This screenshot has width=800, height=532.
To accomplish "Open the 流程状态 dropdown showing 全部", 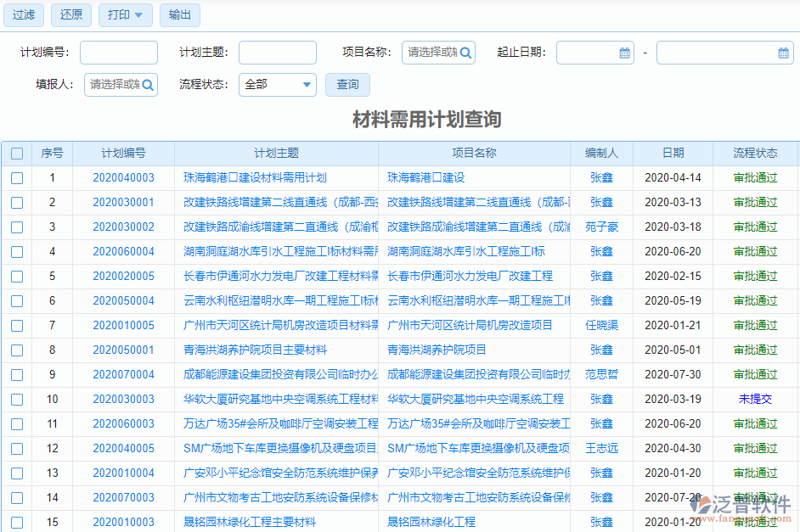I will [277, 84].
